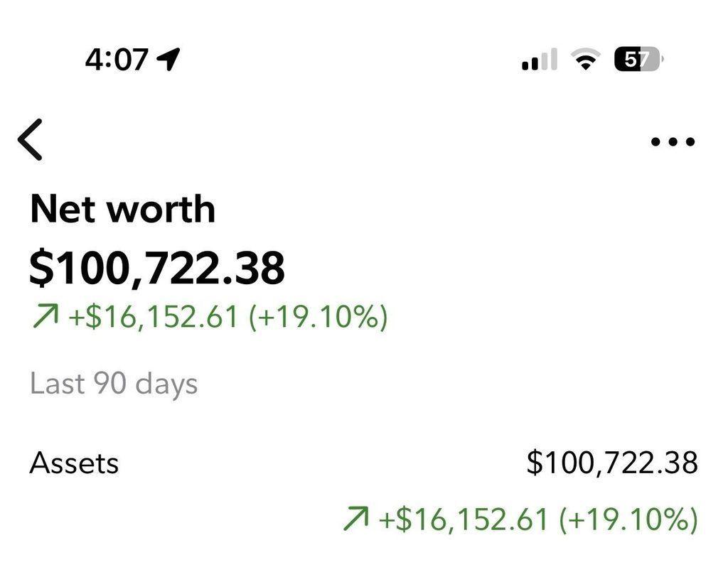This screenshot has width=728, height=577.
Task: Tap the battery indicator showing 57
Action: 638,60
